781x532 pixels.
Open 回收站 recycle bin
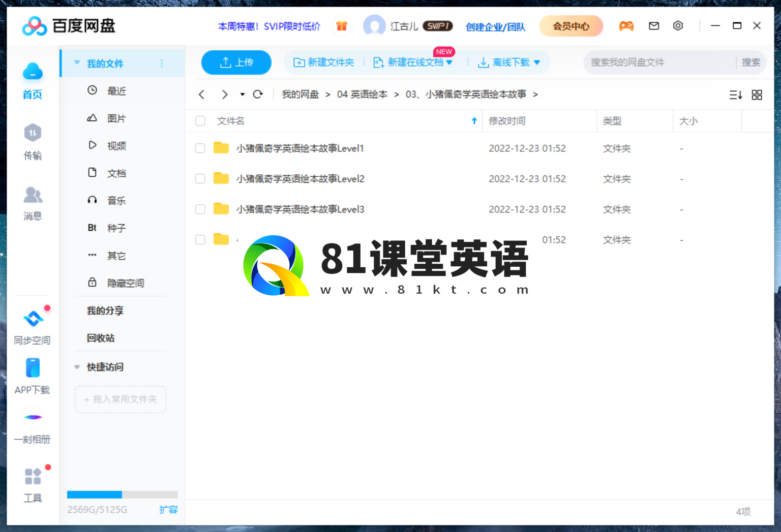click(x=101, y=338)
